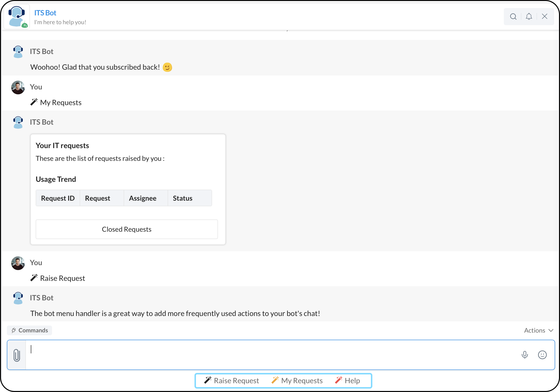Select My Requests bot menu item
560x392 pixels.
pos(297,381)
